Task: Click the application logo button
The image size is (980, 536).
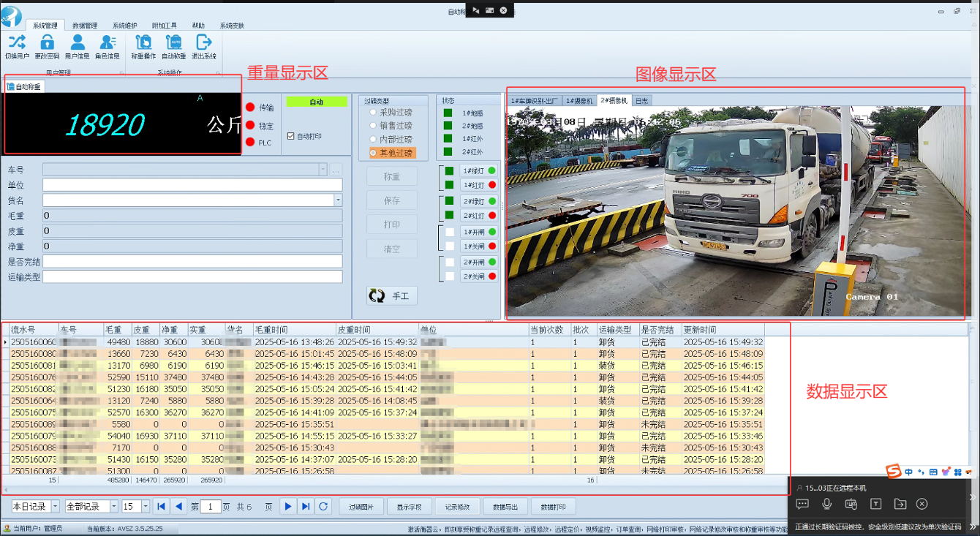Action: (x=12, y=15)
